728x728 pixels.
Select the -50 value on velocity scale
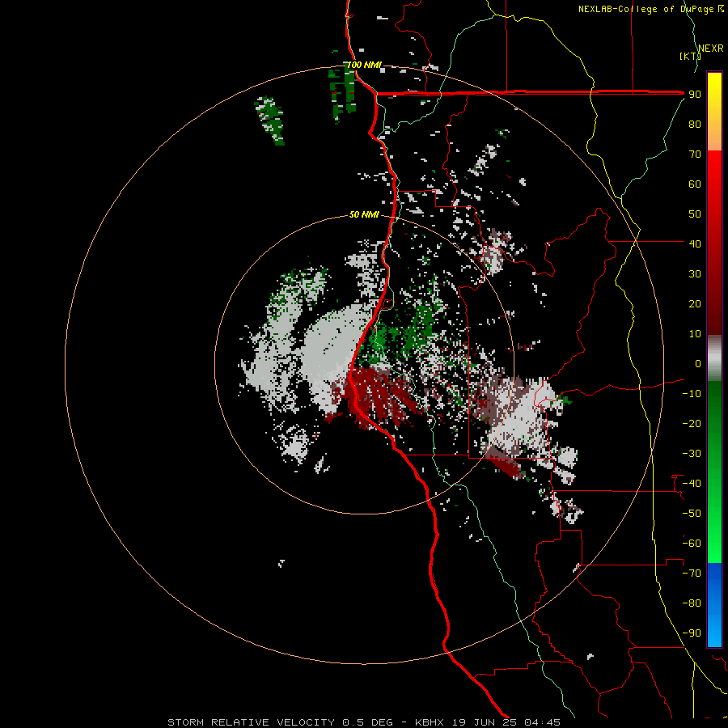pyautogui.click(x=692, y=514)
